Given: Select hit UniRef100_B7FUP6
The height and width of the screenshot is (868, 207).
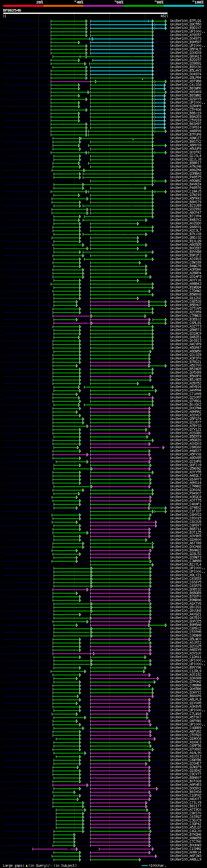Looking at the screenshot, I should click(186, 134).
